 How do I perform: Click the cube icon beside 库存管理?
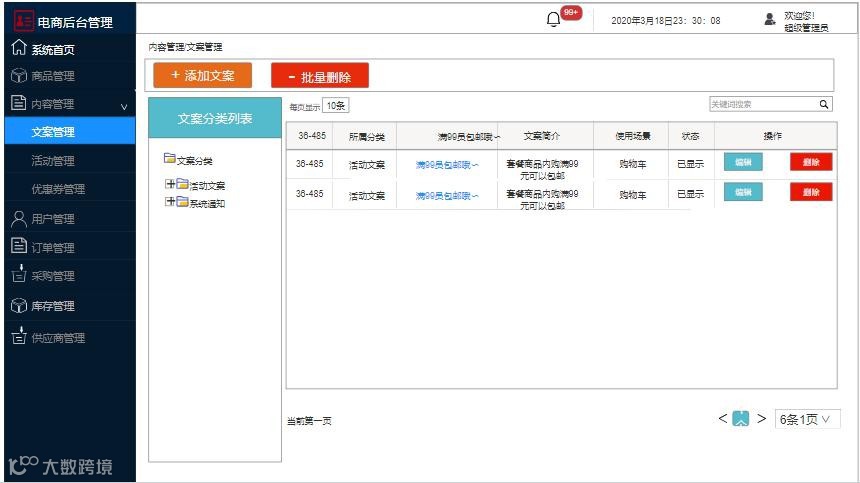tap(19, 305)
